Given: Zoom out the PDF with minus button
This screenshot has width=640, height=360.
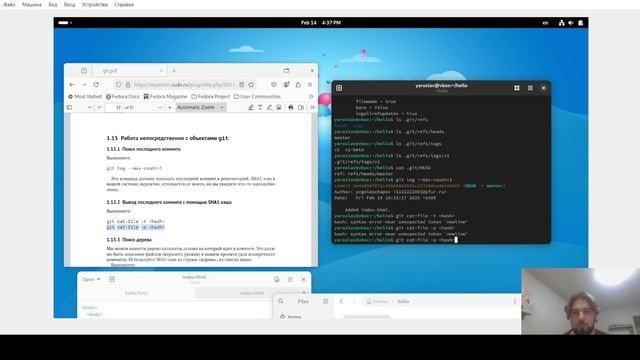Looking at the screenshot, I should [x=160, y=107].
